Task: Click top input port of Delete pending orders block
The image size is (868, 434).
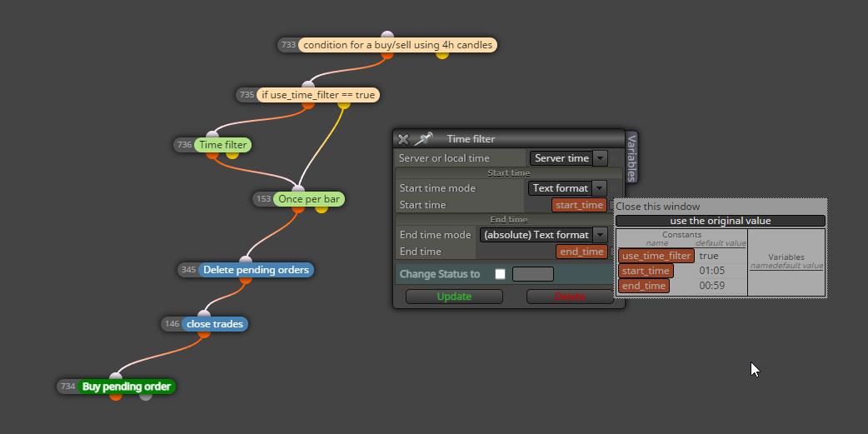Action: pyautogui.click(x=246, y=261)
